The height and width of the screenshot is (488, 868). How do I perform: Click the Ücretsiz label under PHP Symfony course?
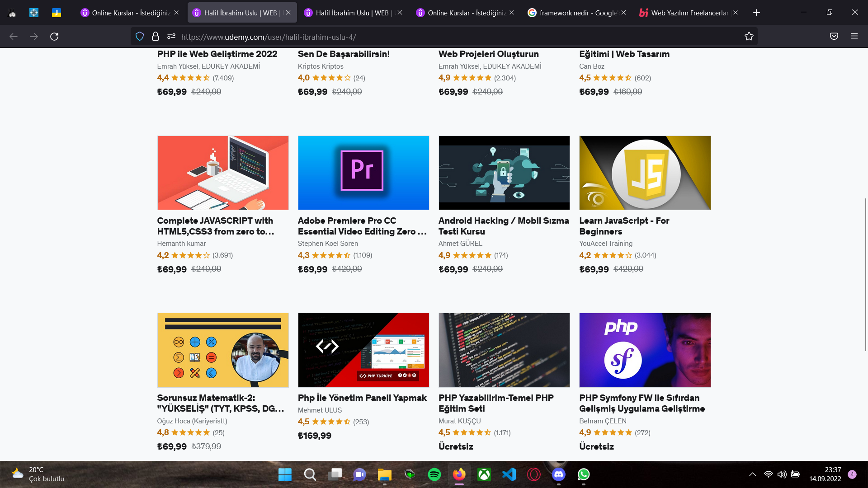tap(596, 446)
